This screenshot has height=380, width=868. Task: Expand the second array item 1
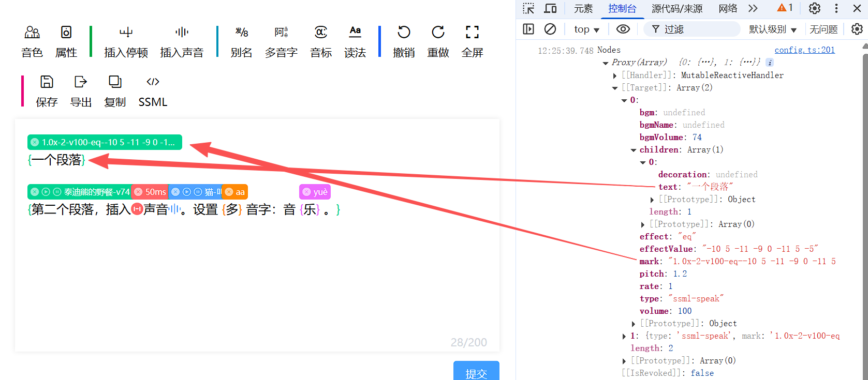624,336
